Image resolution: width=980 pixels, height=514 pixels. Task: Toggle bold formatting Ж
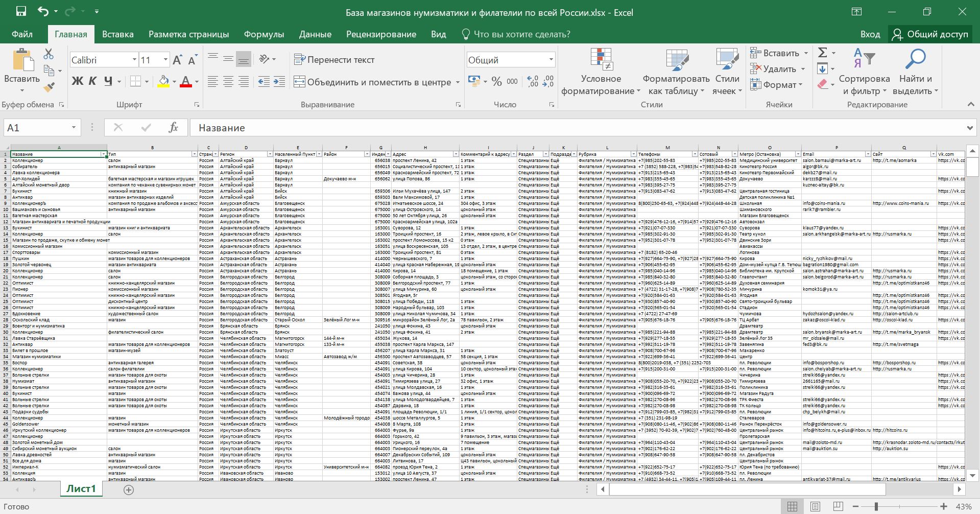77,81
